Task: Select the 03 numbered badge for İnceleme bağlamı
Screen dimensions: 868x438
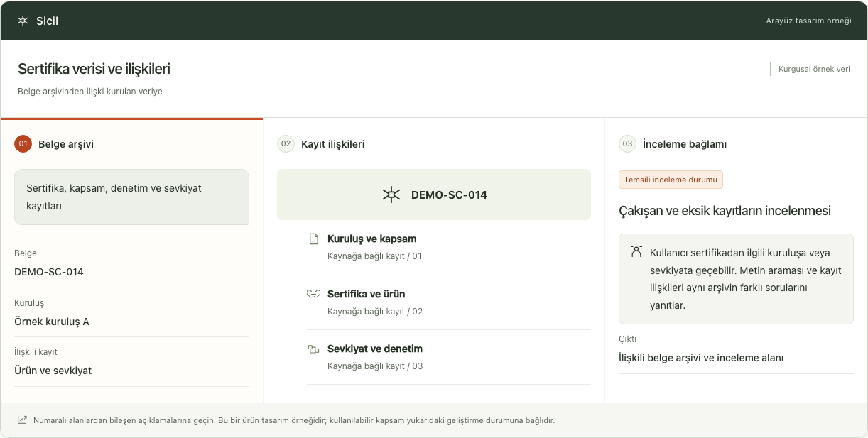Action: [628, 143]
